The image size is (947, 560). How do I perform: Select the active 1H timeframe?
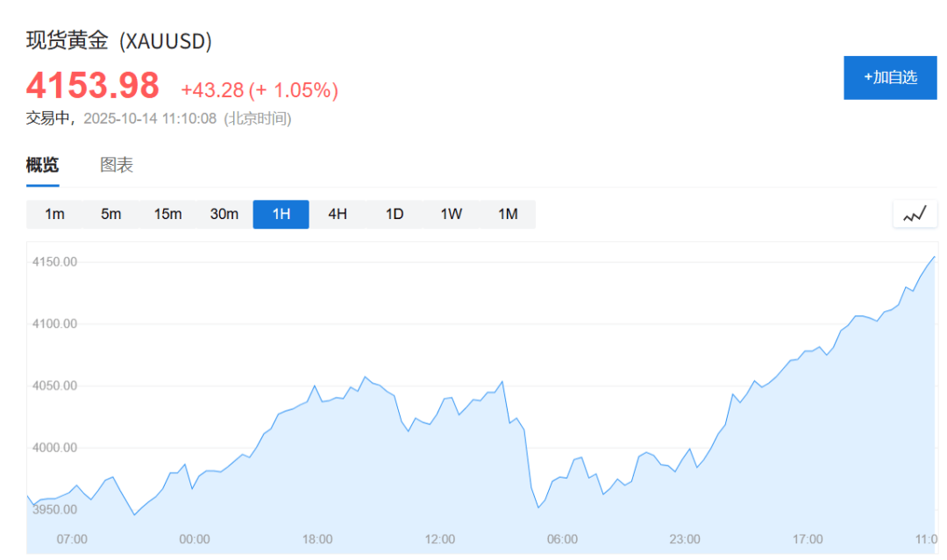pos(281,215)
